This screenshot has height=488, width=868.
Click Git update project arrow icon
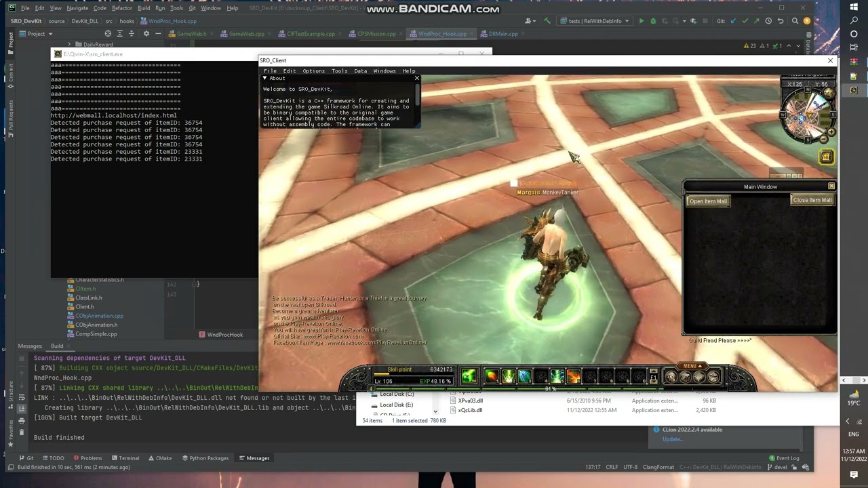[x=733, y=21]
